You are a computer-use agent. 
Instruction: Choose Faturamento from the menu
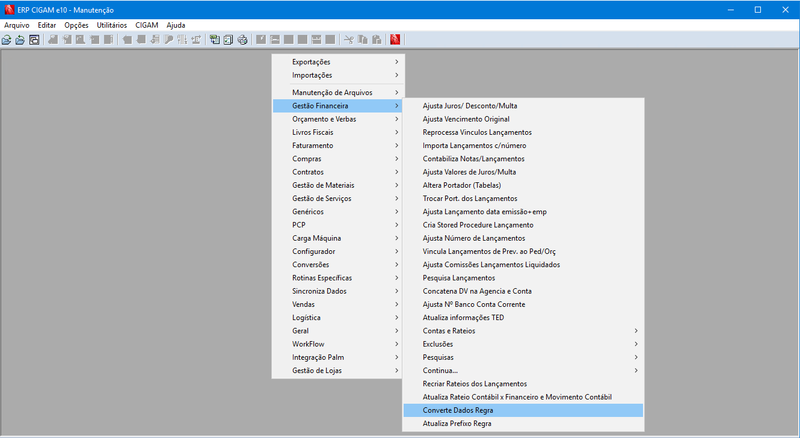click(x=338, y=145)
